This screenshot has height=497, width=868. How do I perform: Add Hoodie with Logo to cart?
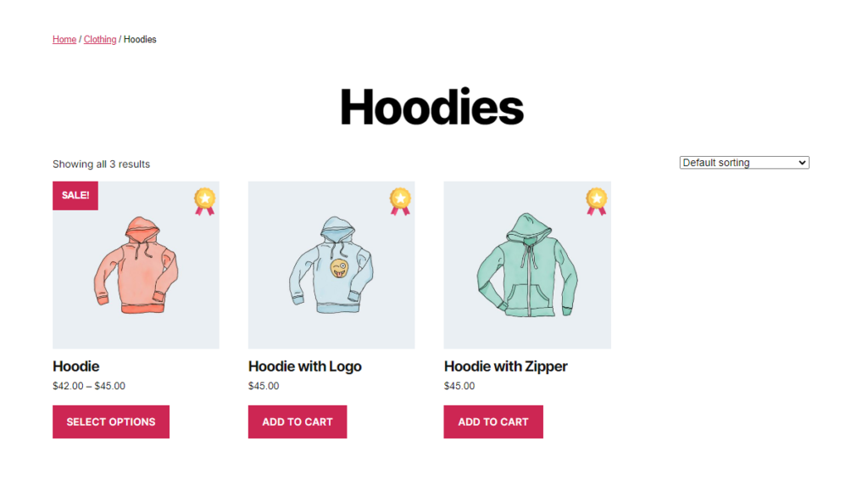[x=298, y=422]
